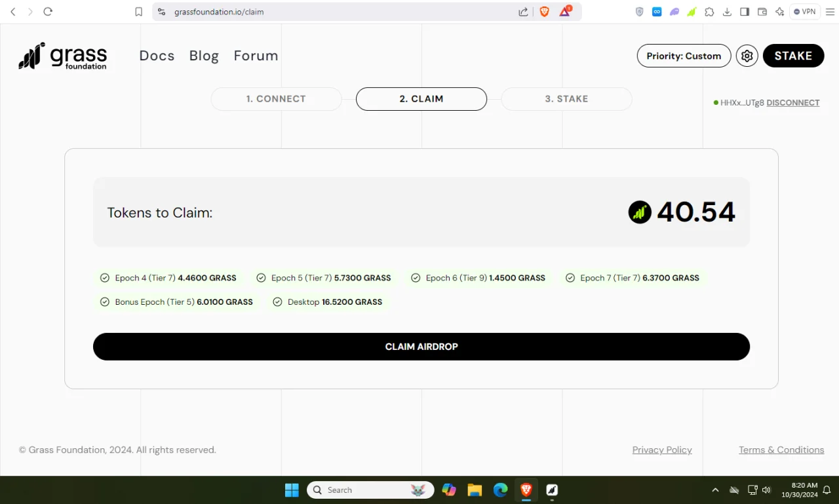Click the Desktop 16.5200 GRASS entry
The width and height of the screenshot is (839, 504).
click(327, 302)
